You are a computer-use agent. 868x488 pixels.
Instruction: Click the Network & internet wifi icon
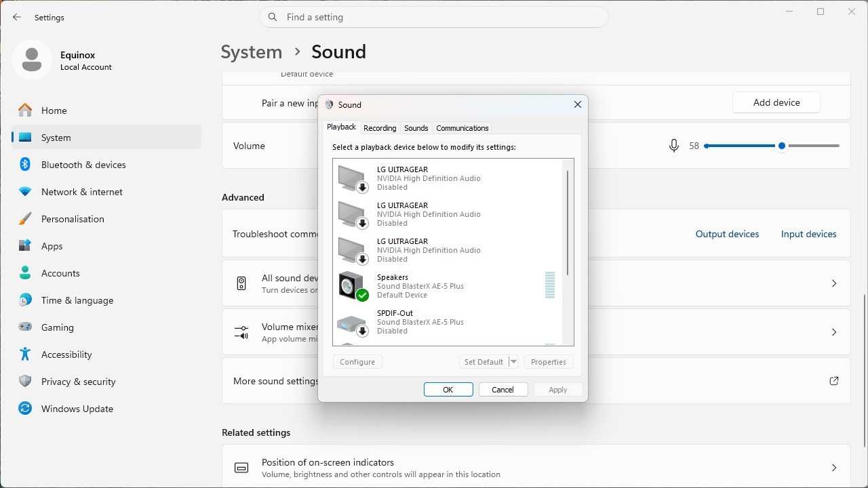tap(25, 191)
